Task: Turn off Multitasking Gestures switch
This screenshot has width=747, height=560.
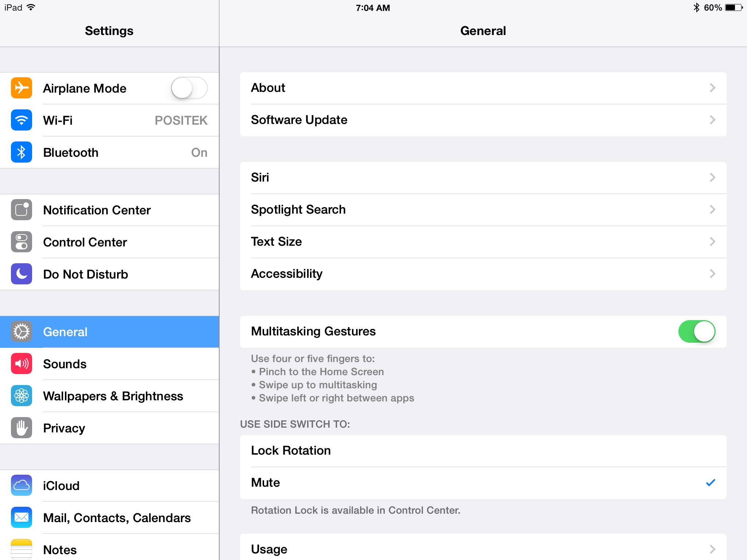Action: pos(697,331)
